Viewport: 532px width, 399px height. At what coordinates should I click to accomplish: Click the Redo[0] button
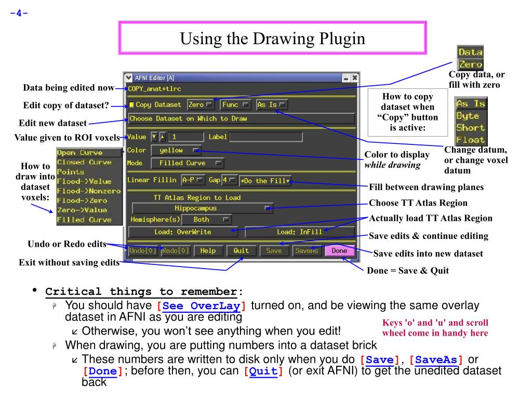pyautogui.click(x=176, y=251)
